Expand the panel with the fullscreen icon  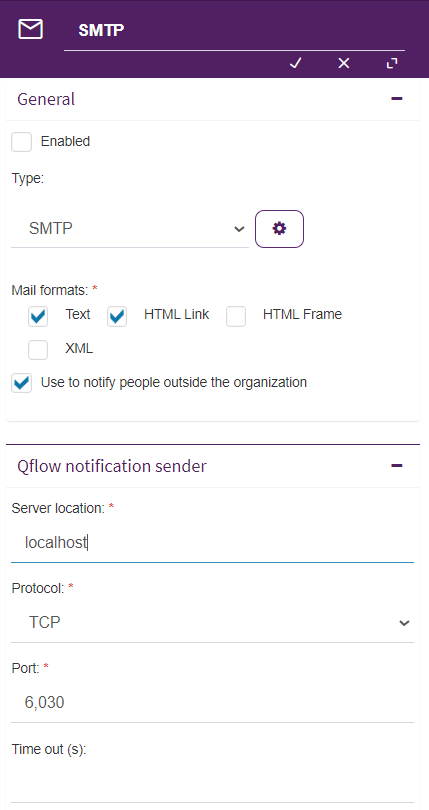392,63
